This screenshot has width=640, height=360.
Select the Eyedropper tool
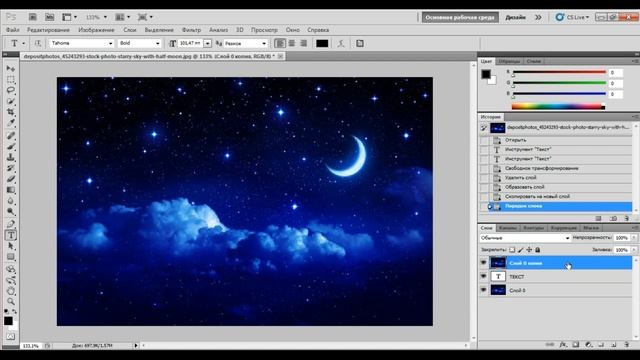(11, 123)
